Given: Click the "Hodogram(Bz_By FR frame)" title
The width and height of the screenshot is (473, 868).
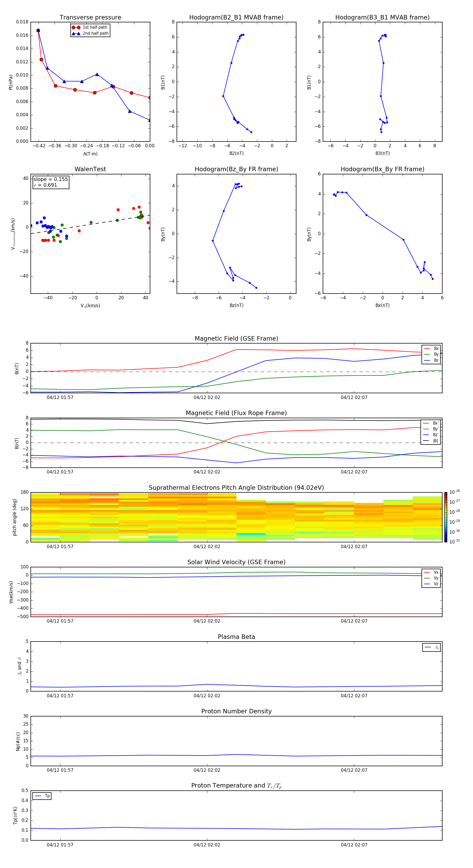Looking at the screenshot, I should [x=236, y=169].
